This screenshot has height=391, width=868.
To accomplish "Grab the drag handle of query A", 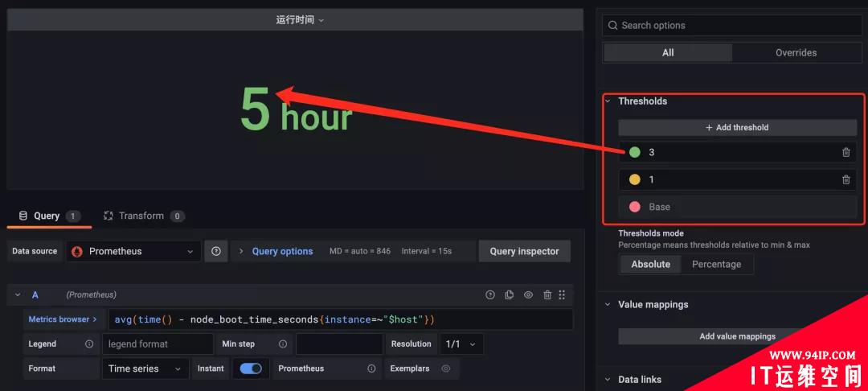I will pos(562,295).
